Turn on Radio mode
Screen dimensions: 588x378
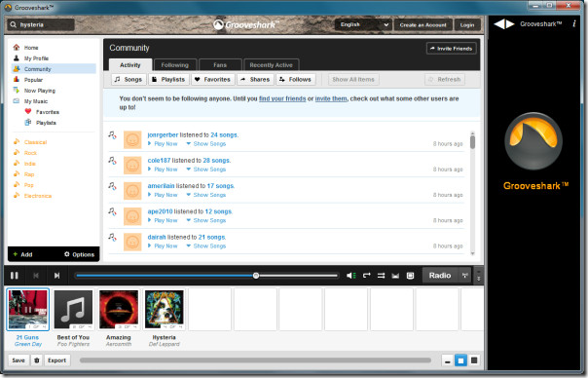click(x=440, y=276)
